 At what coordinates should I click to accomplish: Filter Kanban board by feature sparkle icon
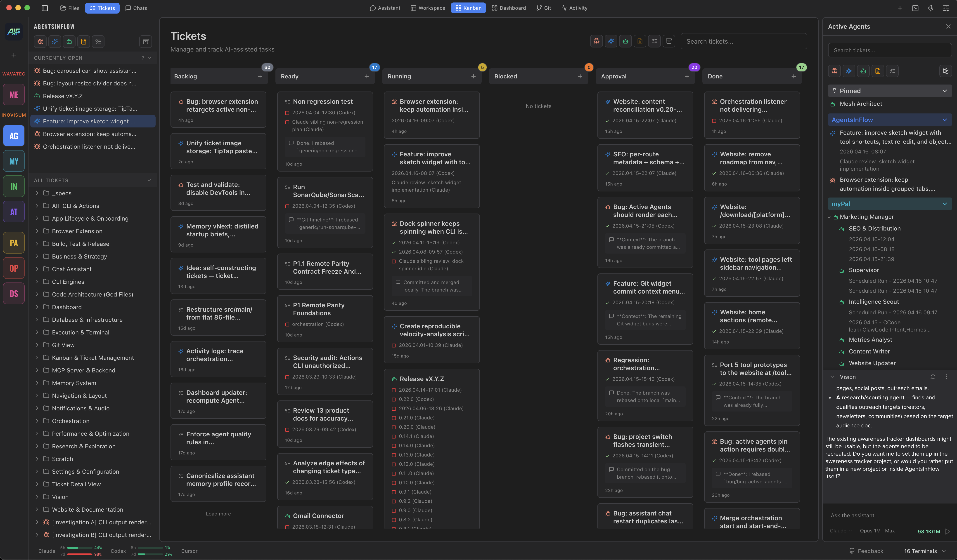coord(611,41)
